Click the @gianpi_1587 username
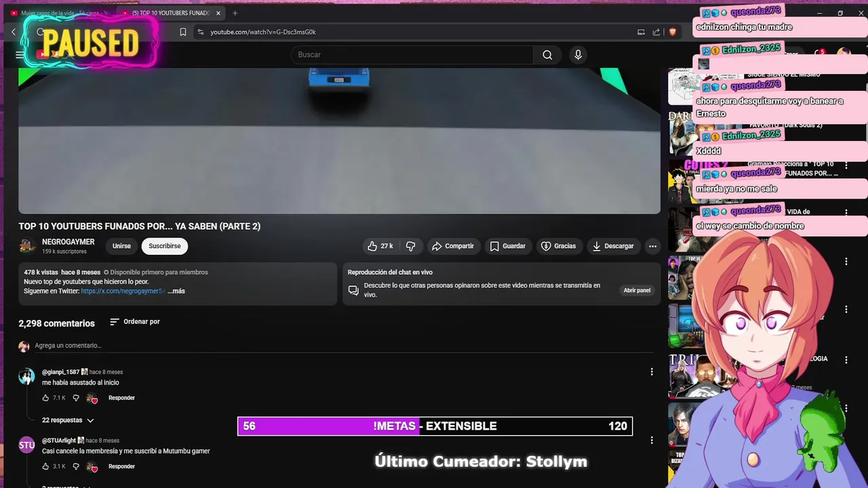 (60, 372)
